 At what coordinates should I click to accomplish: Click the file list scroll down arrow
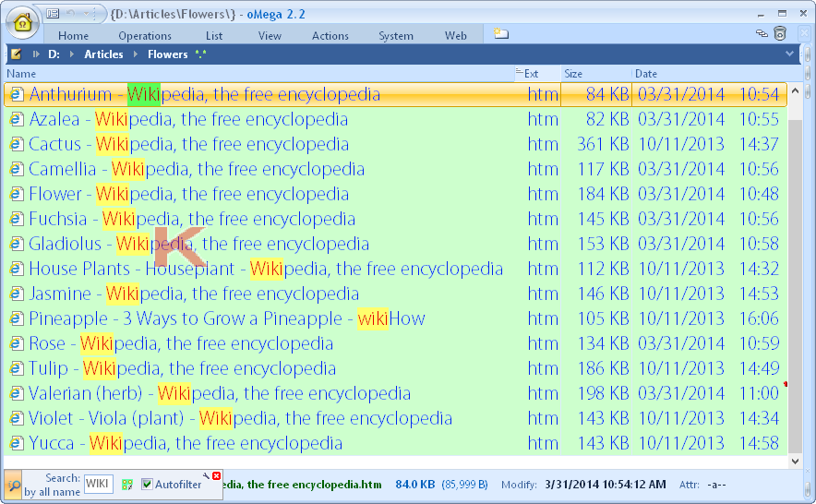click(x=795, y=461)
